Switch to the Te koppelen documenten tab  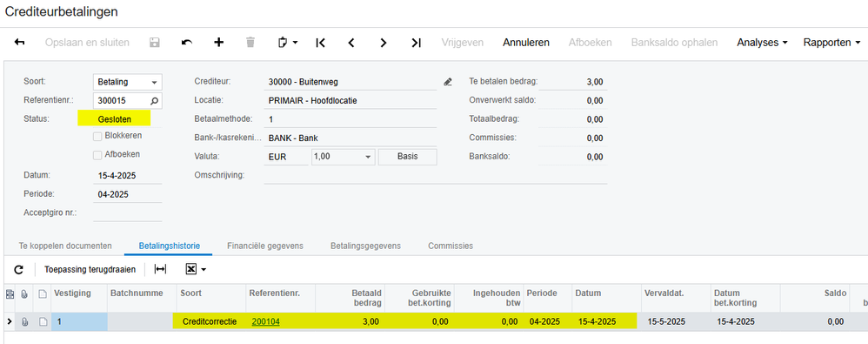point(65,246)
